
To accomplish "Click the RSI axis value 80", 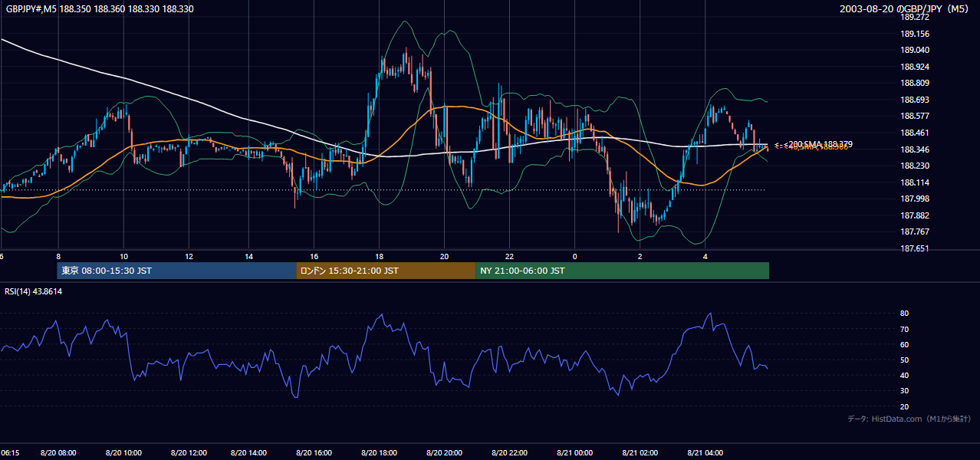I will (x=905, y=314).
